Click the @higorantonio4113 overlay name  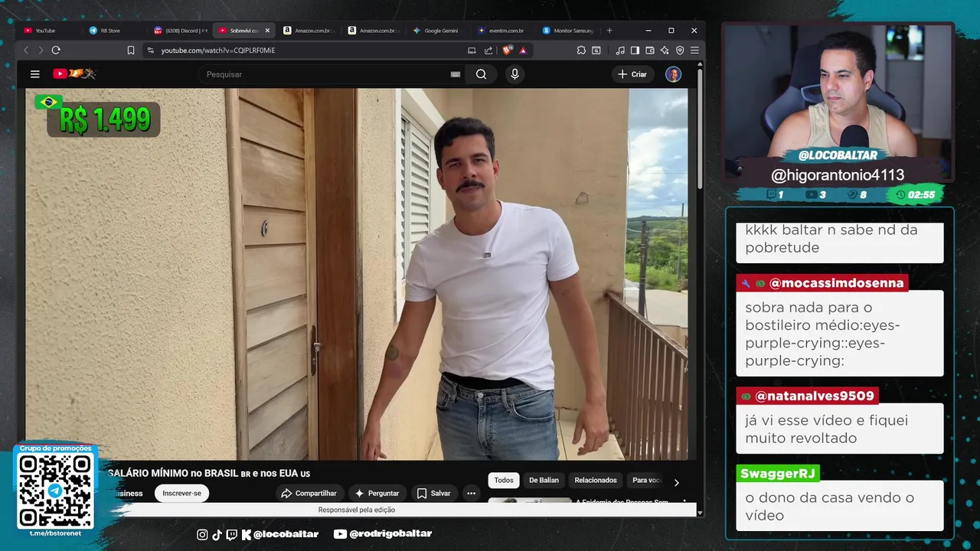838,175
